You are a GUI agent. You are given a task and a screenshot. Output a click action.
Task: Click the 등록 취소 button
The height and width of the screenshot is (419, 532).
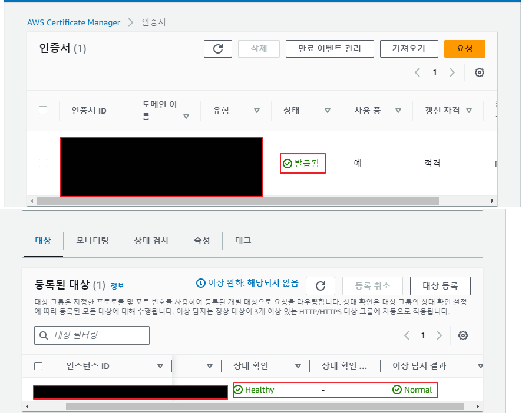(372, 286)
